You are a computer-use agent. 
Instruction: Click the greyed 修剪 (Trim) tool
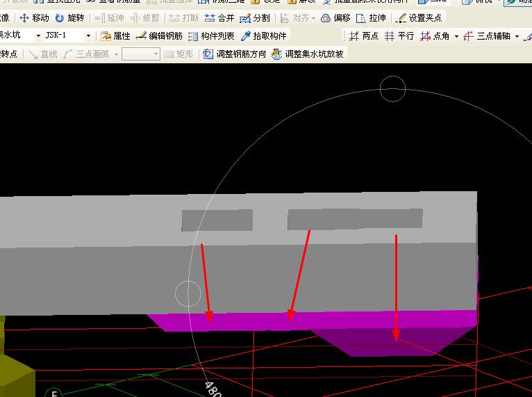point(144,17)
